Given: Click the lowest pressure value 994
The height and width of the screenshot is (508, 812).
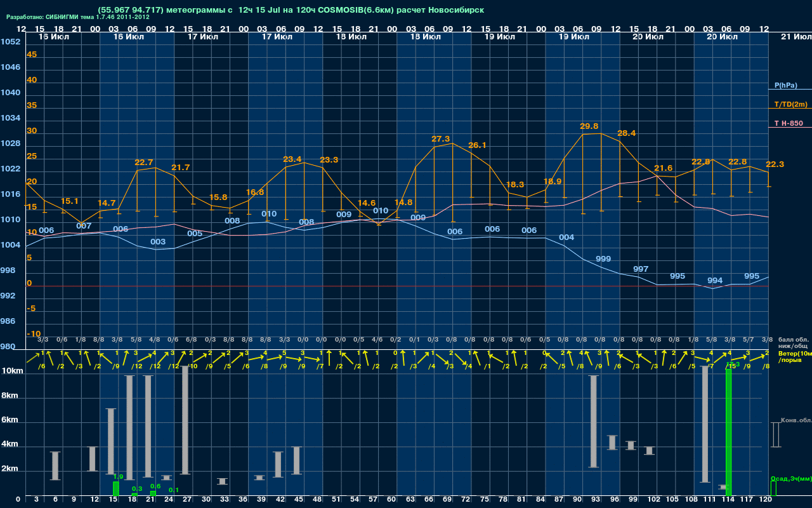Looking at the screenshot, I should (x=715, y=281).
